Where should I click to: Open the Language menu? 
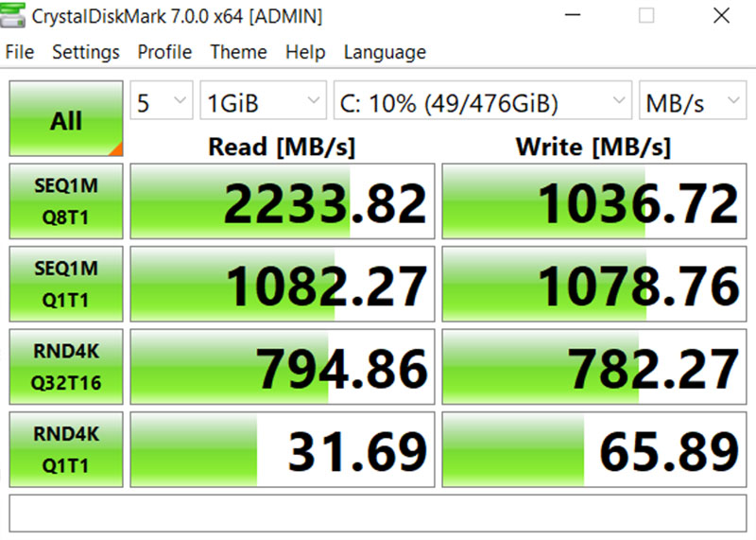(x=385, y=52)
